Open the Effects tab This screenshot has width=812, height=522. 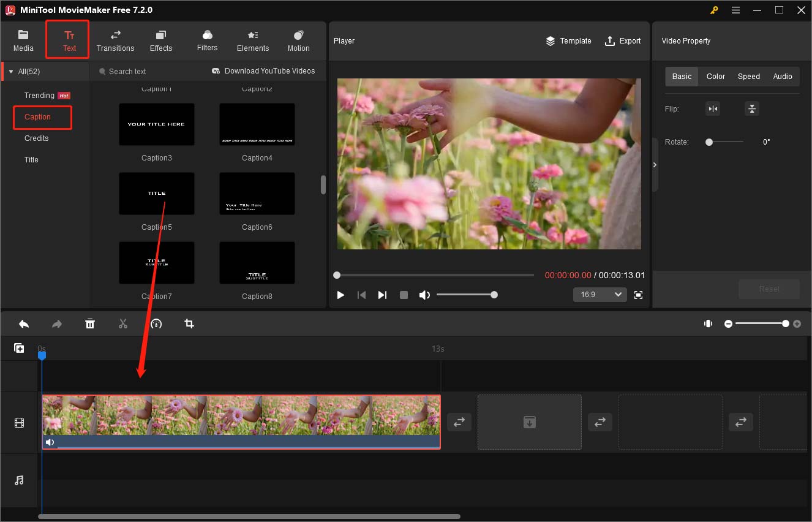[161, 40]
